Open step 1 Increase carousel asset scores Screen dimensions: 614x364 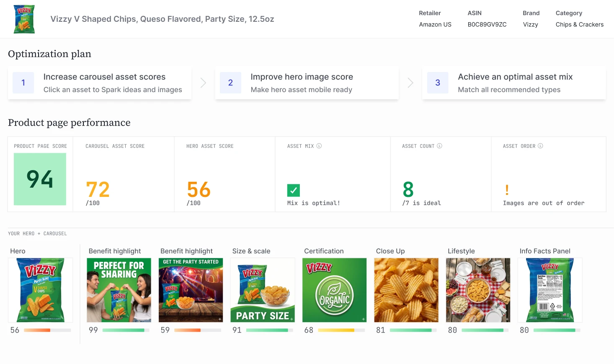point(100,83)
